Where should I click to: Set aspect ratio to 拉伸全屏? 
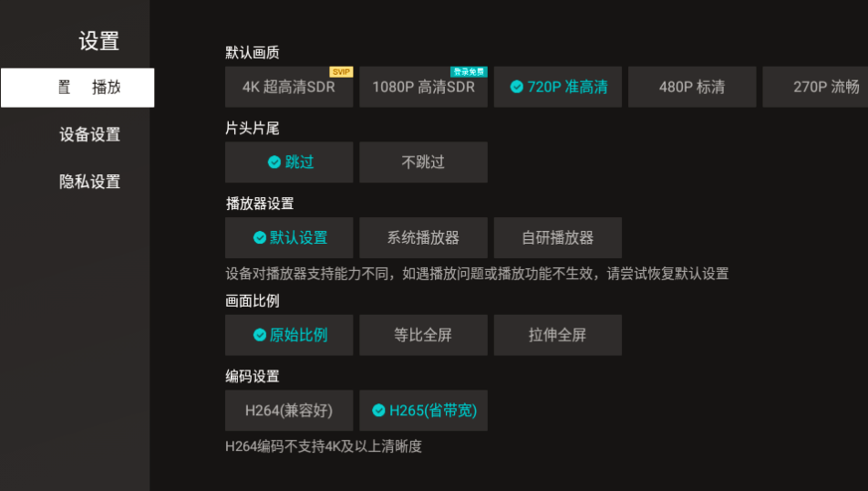click(558, 335)
